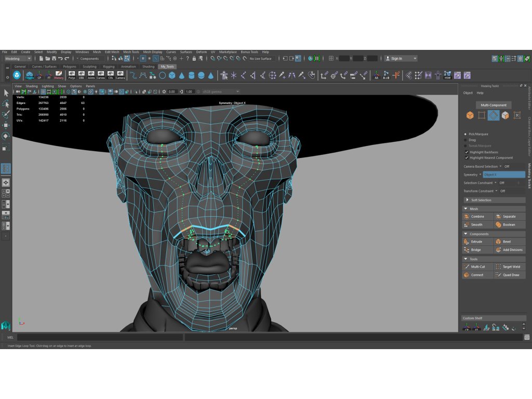This screenshot has width=532, height=399.
Task: Click the Multi-Component button
Action: [x=493, y=105]
